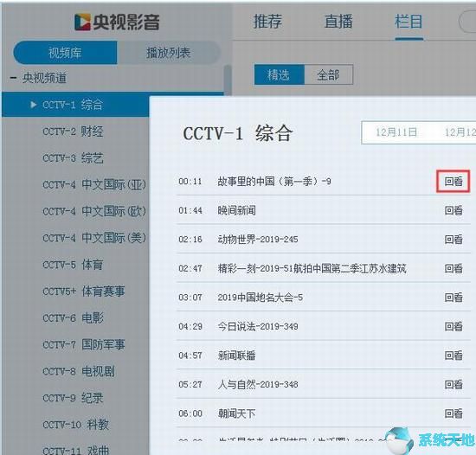Select CCTV-4 中文国际(欧) channel

94,211
